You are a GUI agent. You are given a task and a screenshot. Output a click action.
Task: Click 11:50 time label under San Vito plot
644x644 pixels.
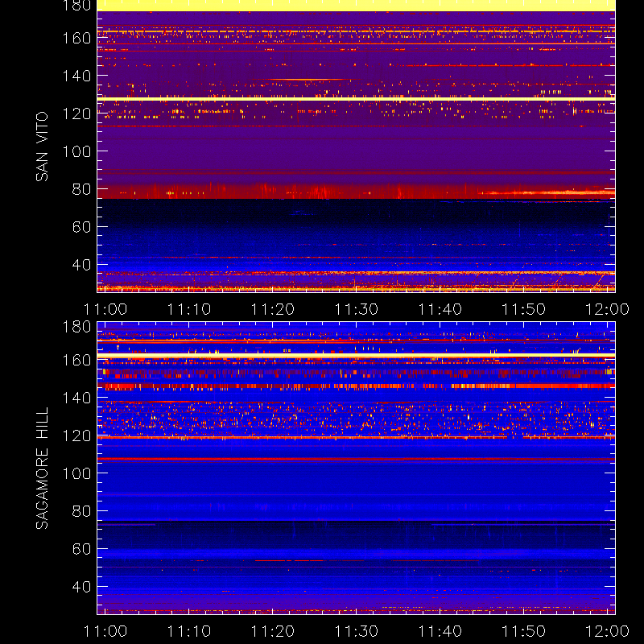(x=524, y=309)
